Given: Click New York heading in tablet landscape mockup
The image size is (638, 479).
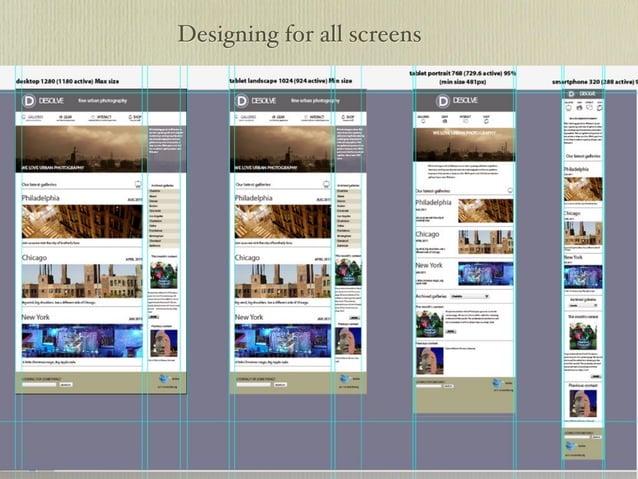Looking at the screenshot, I should click(251, 317).
